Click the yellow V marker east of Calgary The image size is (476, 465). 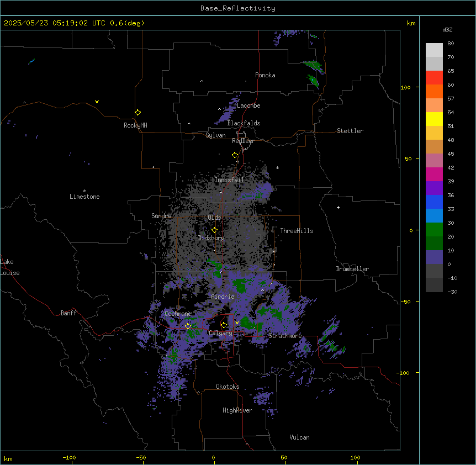237,323
